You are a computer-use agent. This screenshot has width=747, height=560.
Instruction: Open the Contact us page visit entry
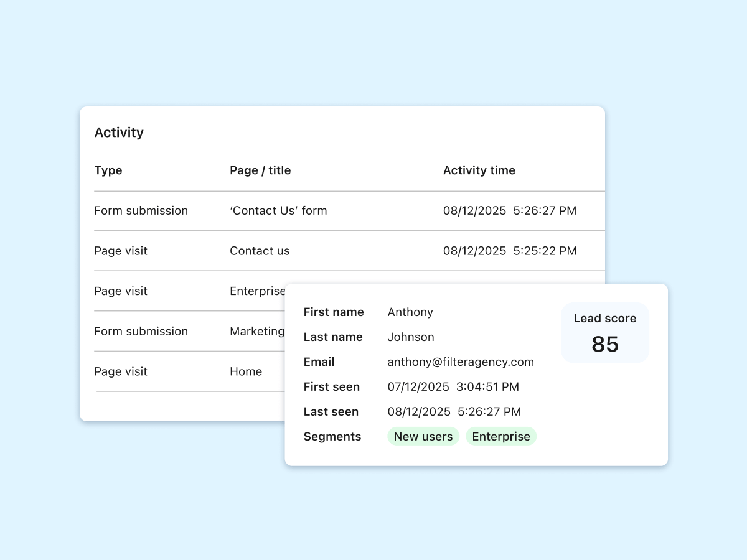click(260, 251)
